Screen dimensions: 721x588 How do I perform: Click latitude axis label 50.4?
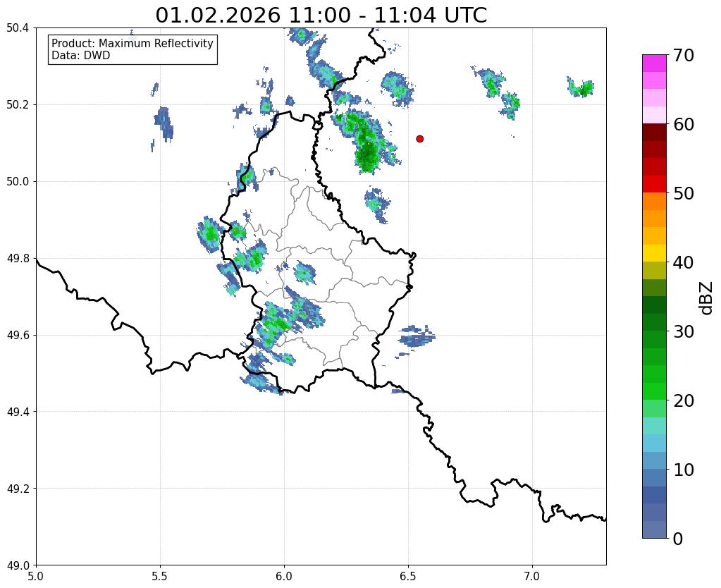point(18,28)
